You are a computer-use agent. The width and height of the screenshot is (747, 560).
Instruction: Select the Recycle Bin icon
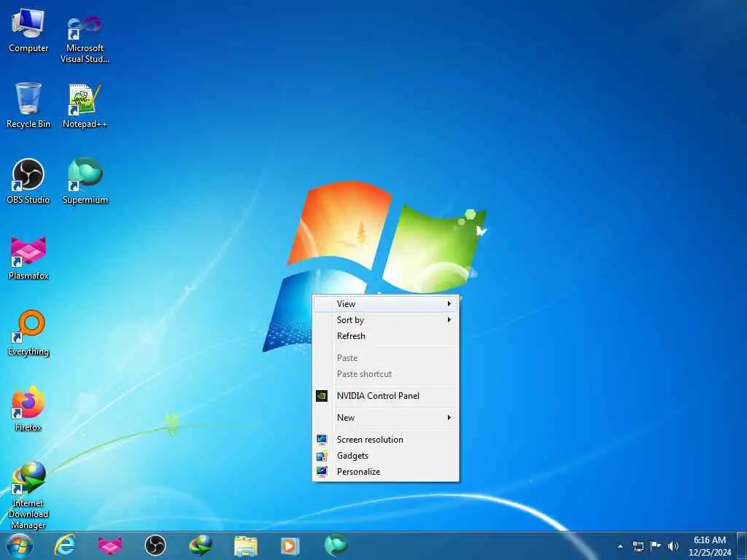coord(28,106)
